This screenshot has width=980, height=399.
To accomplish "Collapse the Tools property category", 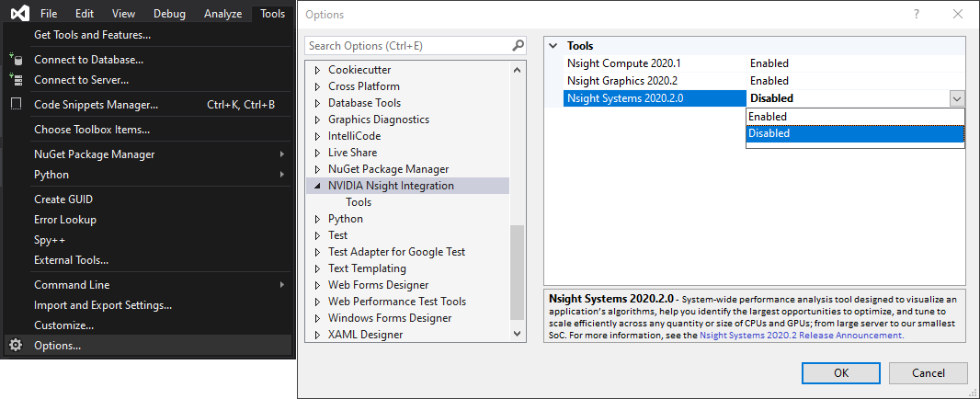I will pyautogui.click(x=553, y=46).
